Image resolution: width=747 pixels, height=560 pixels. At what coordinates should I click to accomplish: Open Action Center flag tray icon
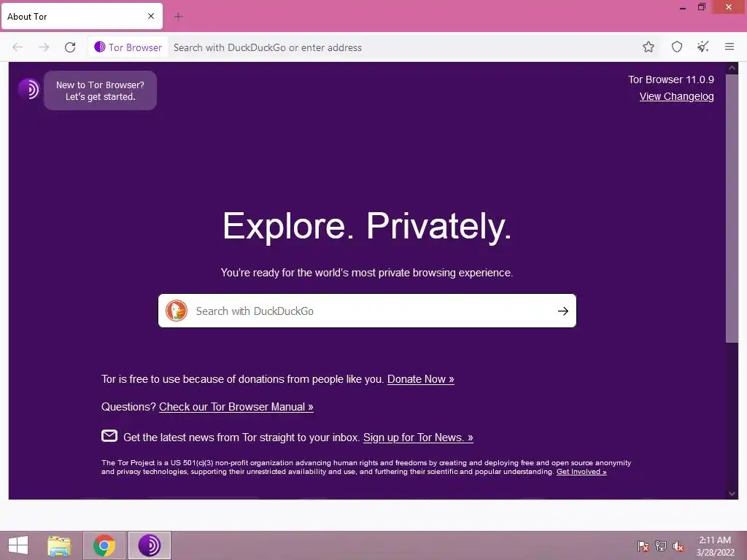pyautogui.click(x=643, y=546)
